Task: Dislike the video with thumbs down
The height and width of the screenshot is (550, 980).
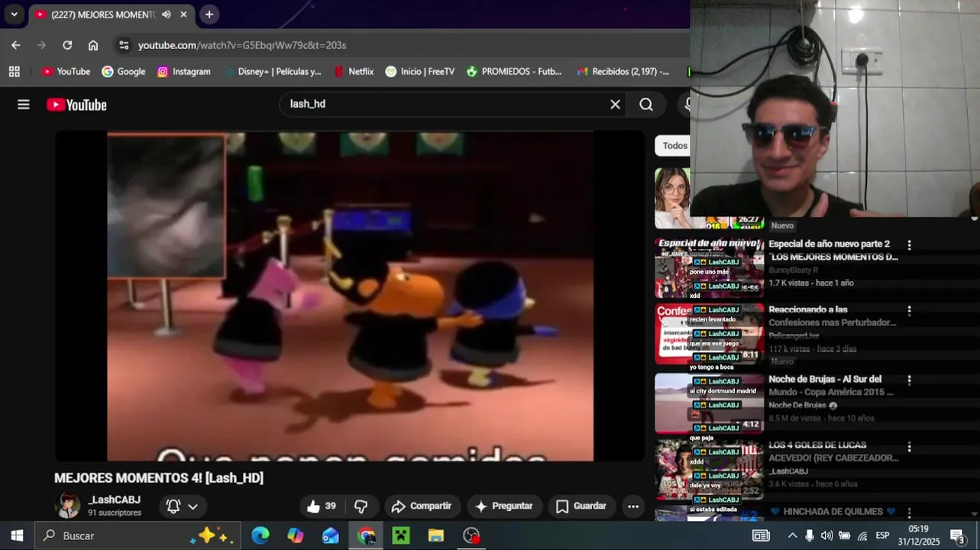Action: click(361, 506)
